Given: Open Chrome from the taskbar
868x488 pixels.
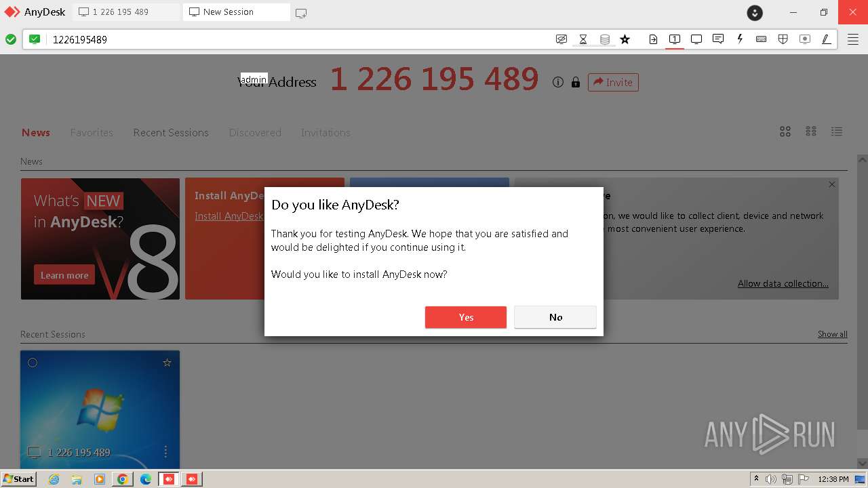Looking at the screenshot, I should click(x=123, y=479).
